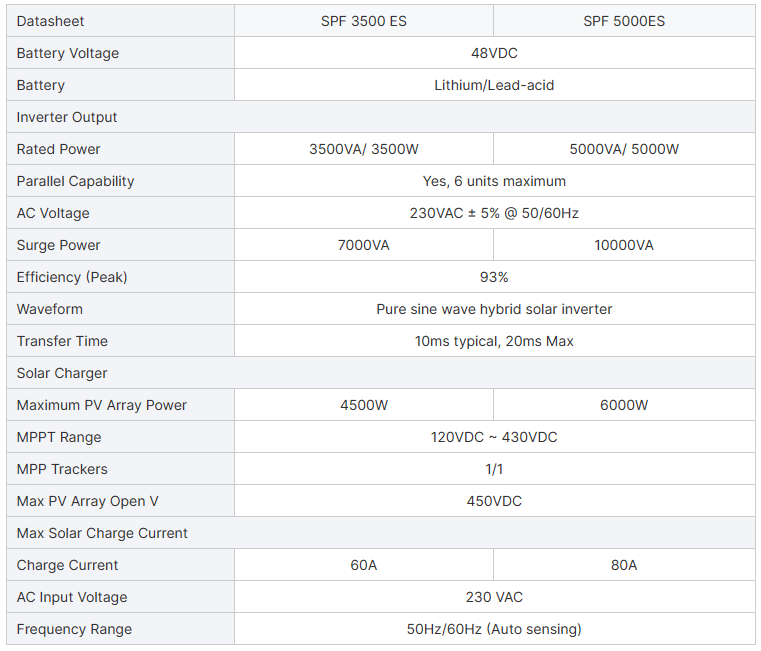Select the Inverter Output section row
761x651 pixels.
67,117
